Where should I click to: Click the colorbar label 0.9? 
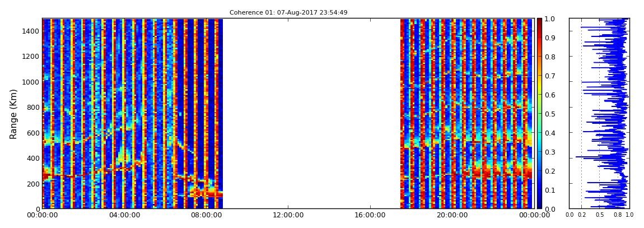click(549, 38)
